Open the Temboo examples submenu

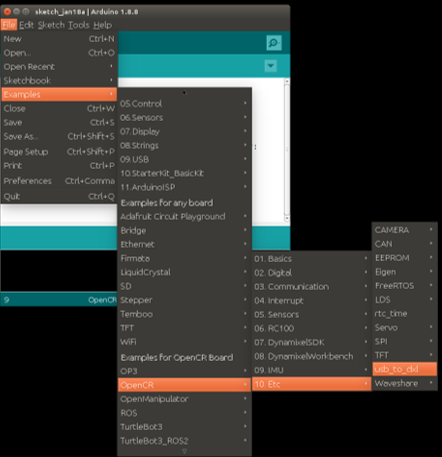tap(185, 314)
